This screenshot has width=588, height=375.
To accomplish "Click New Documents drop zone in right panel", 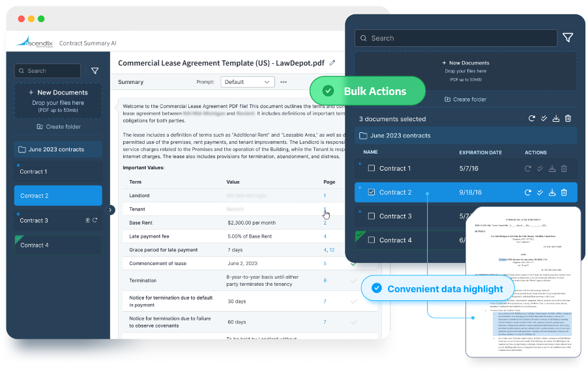I will pyautogui.click(x=465, y=71).
